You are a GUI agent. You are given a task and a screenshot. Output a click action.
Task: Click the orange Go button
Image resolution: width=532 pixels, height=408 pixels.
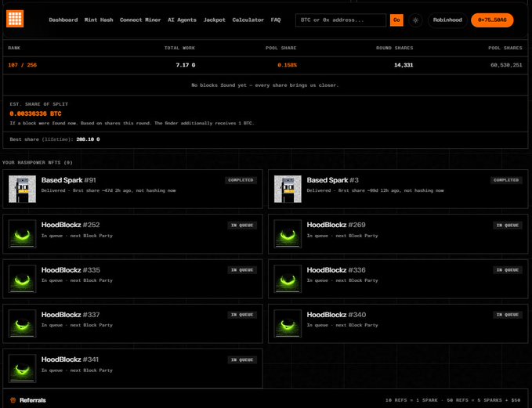396,20
